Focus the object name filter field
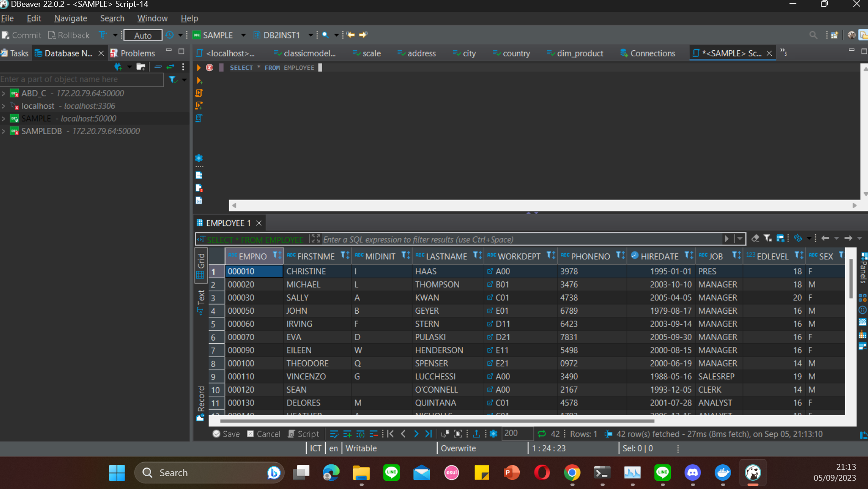 pos(82,79)
